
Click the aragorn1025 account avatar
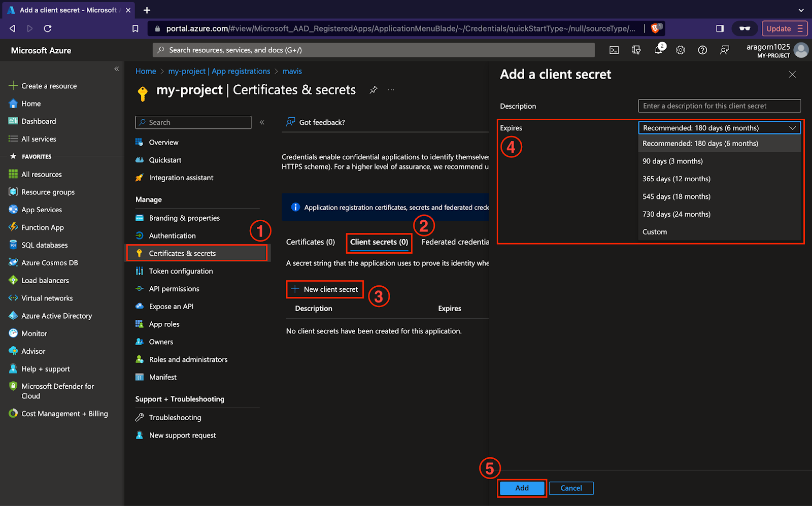(x=801, y=50)
